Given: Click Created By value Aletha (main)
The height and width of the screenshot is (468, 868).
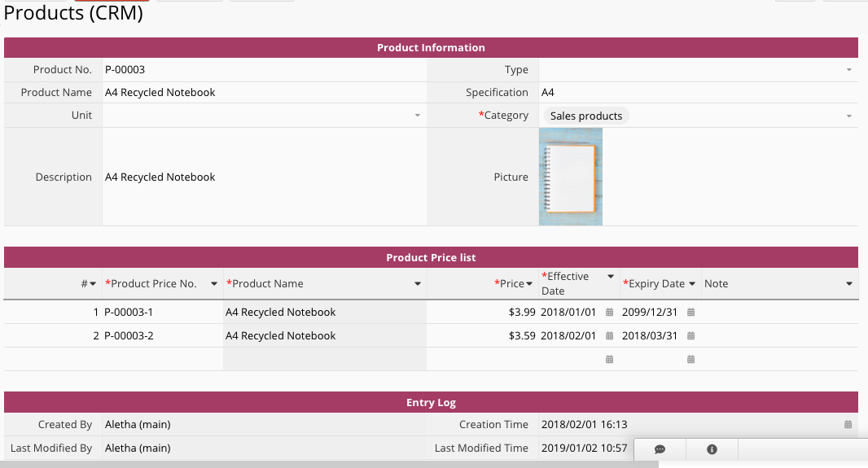Looking at the screenshot, I should (138, 424).
